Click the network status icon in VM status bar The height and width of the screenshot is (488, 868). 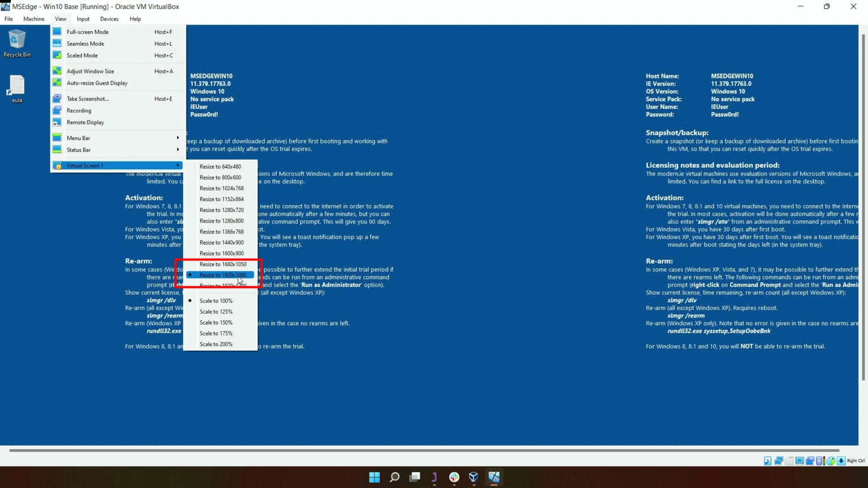tap(778, 461)
